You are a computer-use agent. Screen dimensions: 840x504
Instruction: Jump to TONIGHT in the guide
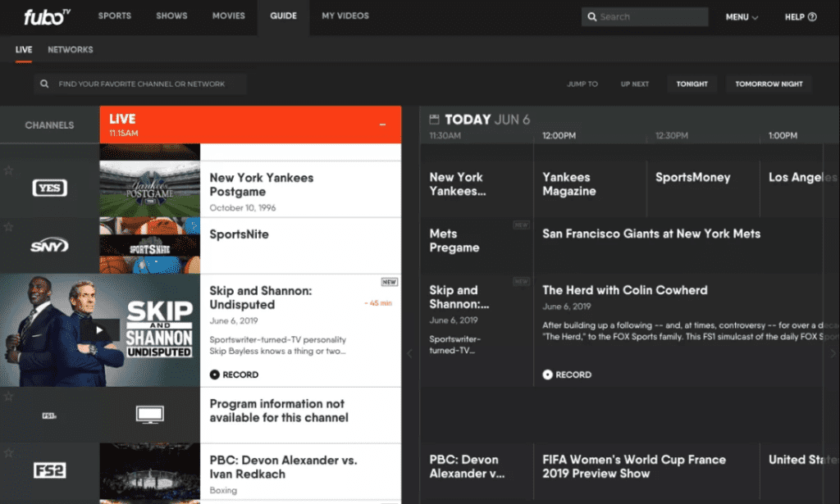pos(692,84)
